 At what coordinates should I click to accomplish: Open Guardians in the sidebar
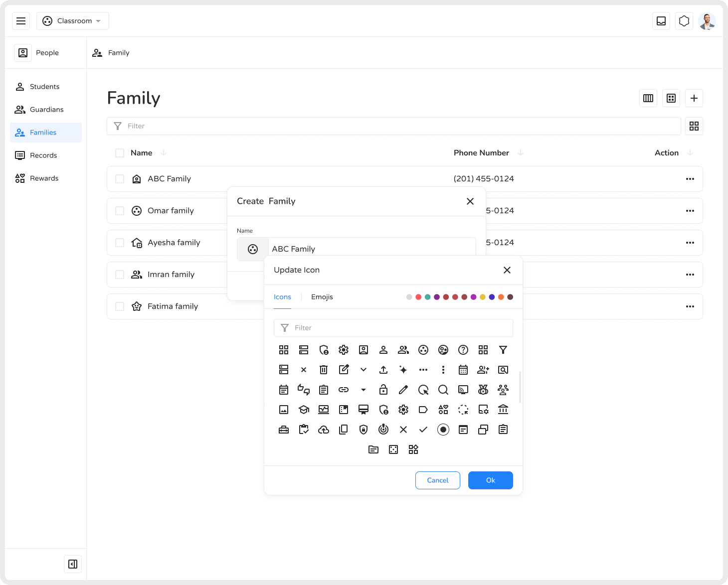click(x=46, y=110)
